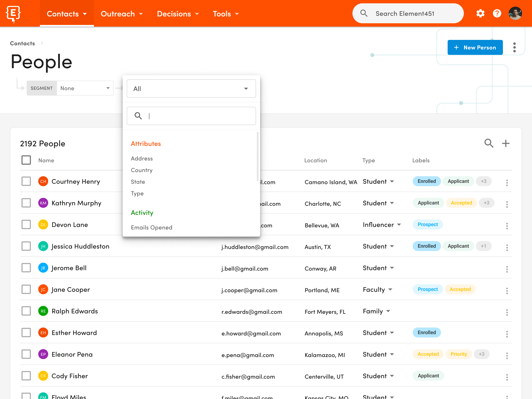Toggle the select-all checkbox in the header row
532x399 pixels.
26,160
